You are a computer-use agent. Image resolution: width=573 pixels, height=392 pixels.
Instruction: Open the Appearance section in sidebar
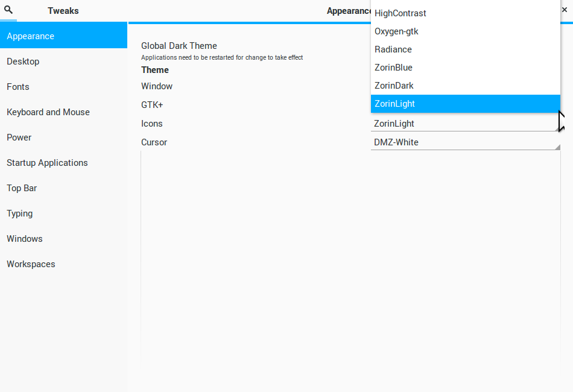63,36
